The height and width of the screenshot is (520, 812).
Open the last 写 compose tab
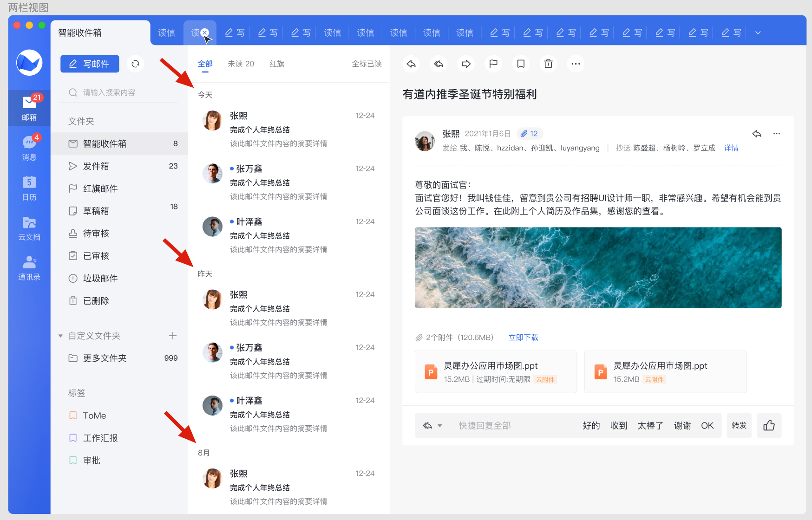pos(731,32)
